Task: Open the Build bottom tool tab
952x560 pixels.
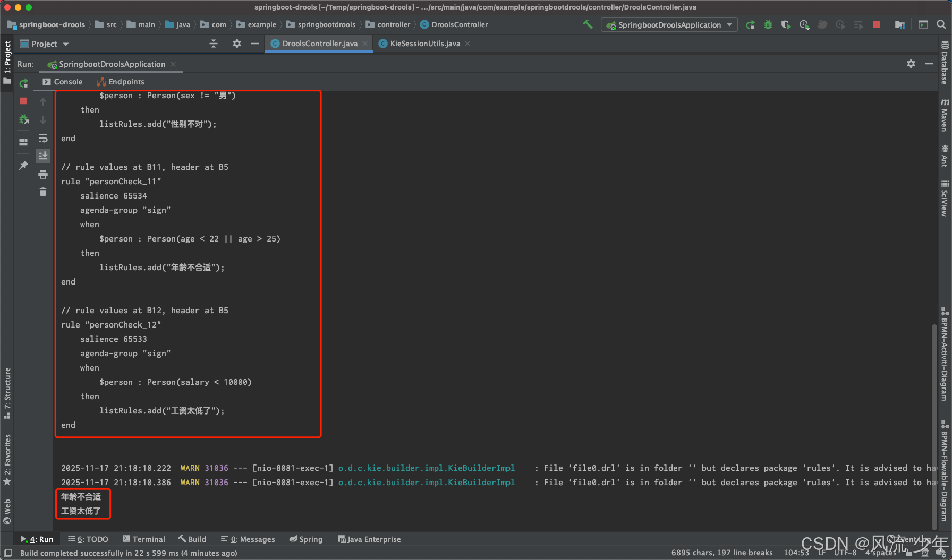Action: click(x=192, y=539)
